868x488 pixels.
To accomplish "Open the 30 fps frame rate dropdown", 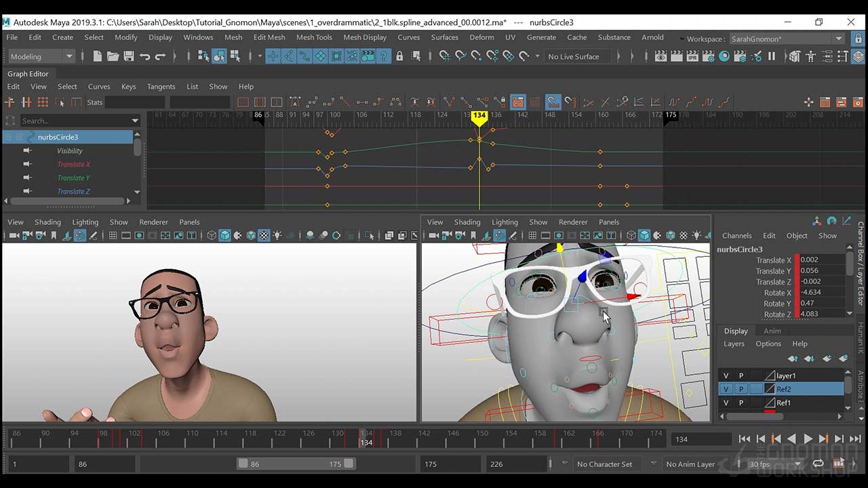I will (x=772, y=464).
